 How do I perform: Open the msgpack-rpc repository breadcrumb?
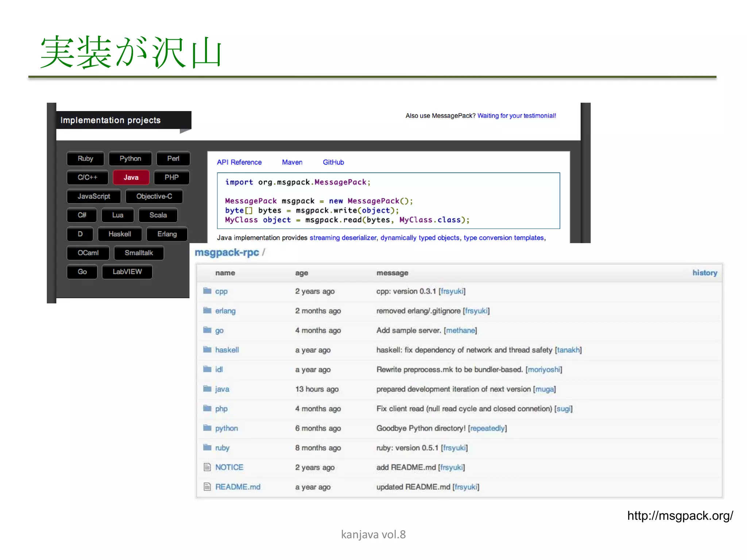(x=227, y=252)
